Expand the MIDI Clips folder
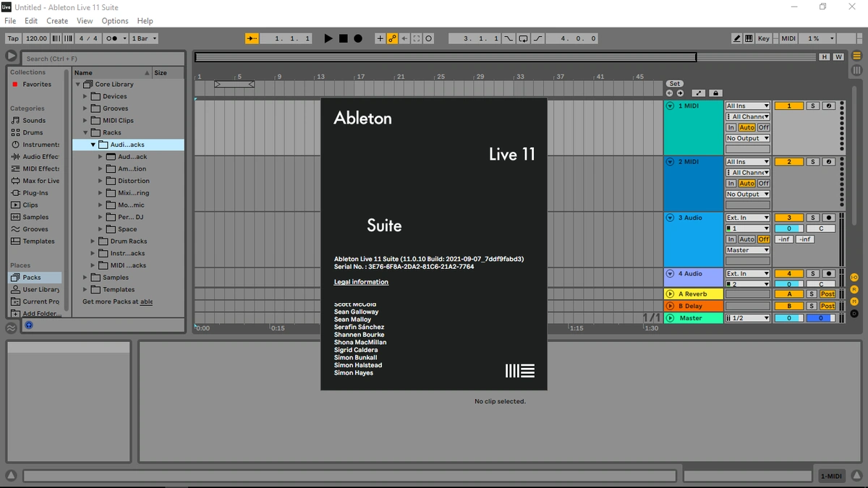The width and height of the screenshot is (868, 488). (x=85, y=121)
